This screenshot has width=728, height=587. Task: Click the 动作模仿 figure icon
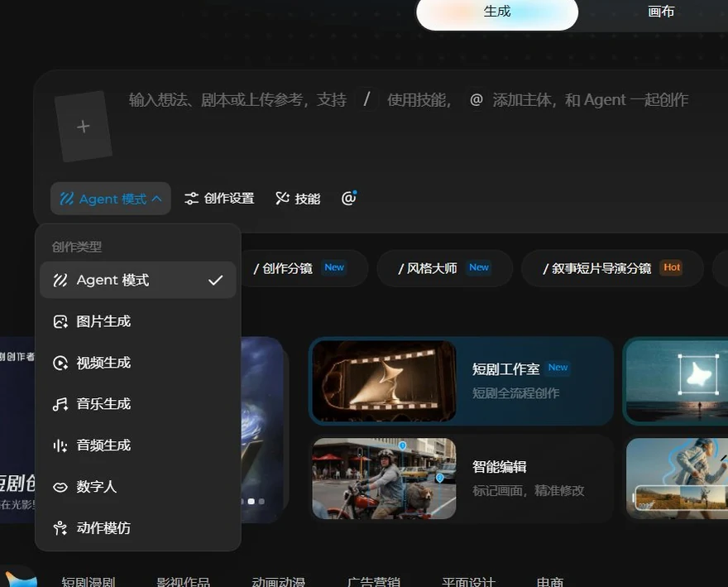[x=60, y=528]
